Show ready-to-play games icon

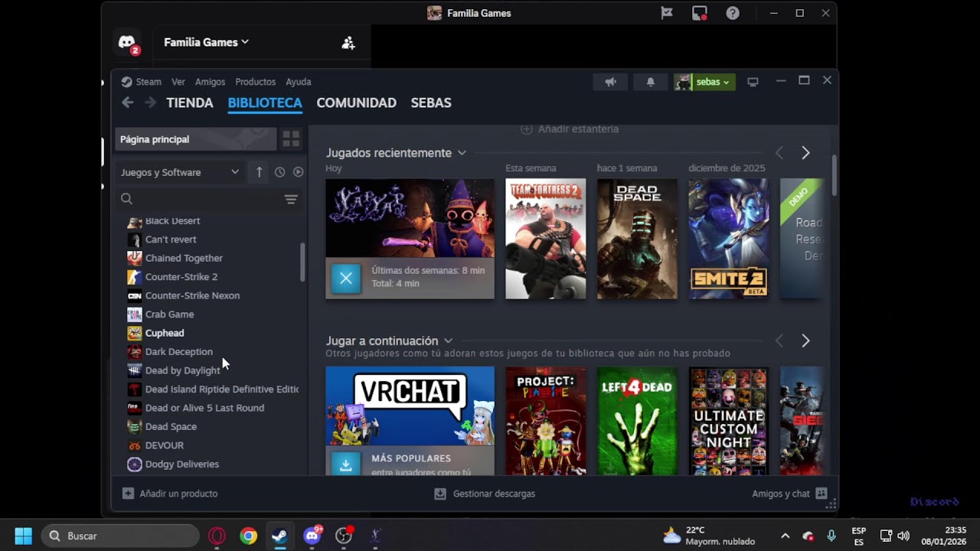[298, 172]
